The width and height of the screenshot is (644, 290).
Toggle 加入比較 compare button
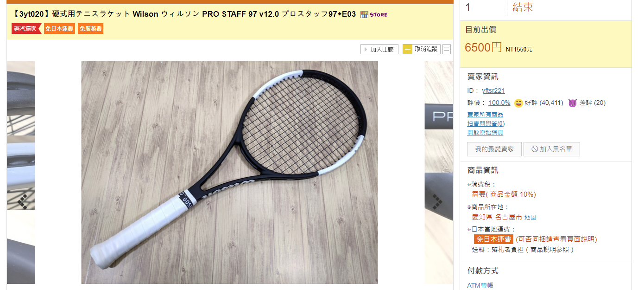(x=379, y=49)
